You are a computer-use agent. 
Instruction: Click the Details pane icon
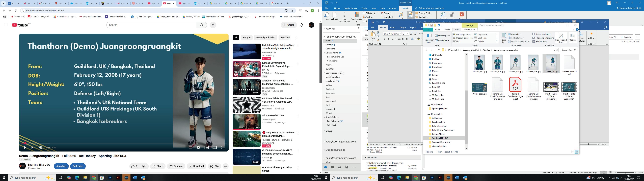click(x=436, y=40)
